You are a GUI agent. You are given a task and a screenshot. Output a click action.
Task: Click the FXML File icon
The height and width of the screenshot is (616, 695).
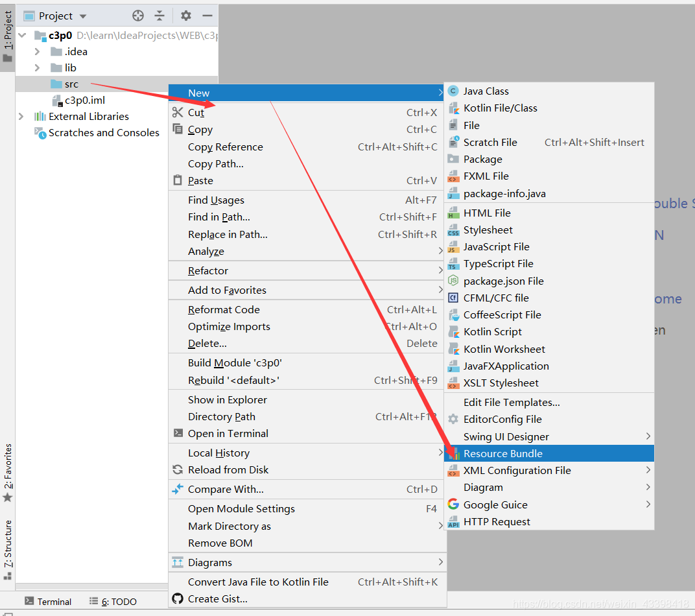click(453, 176)
